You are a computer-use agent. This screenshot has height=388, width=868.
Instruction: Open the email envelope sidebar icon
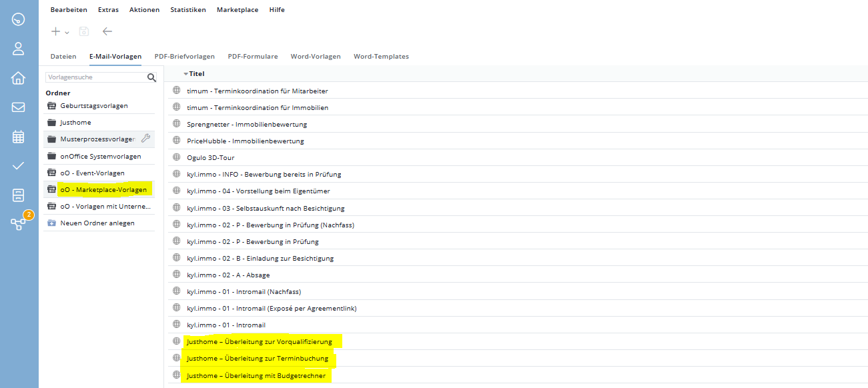coord(18,107)
